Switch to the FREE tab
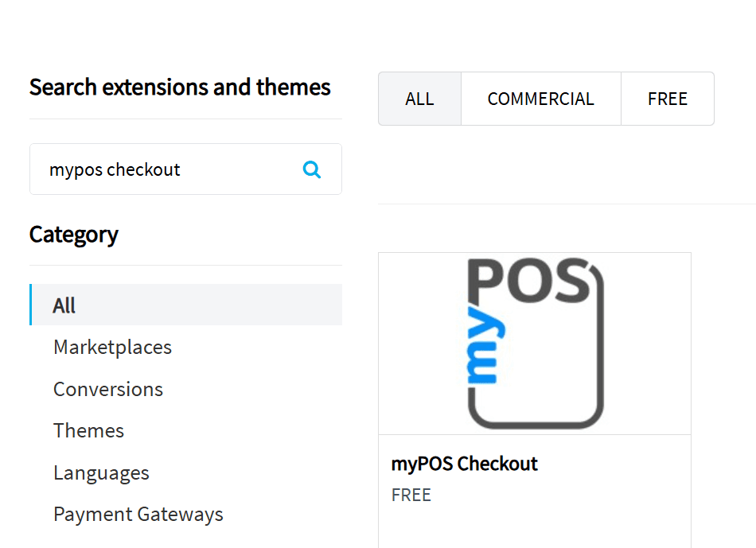Viewport: 756px width, 548px height. click(667, 98)
